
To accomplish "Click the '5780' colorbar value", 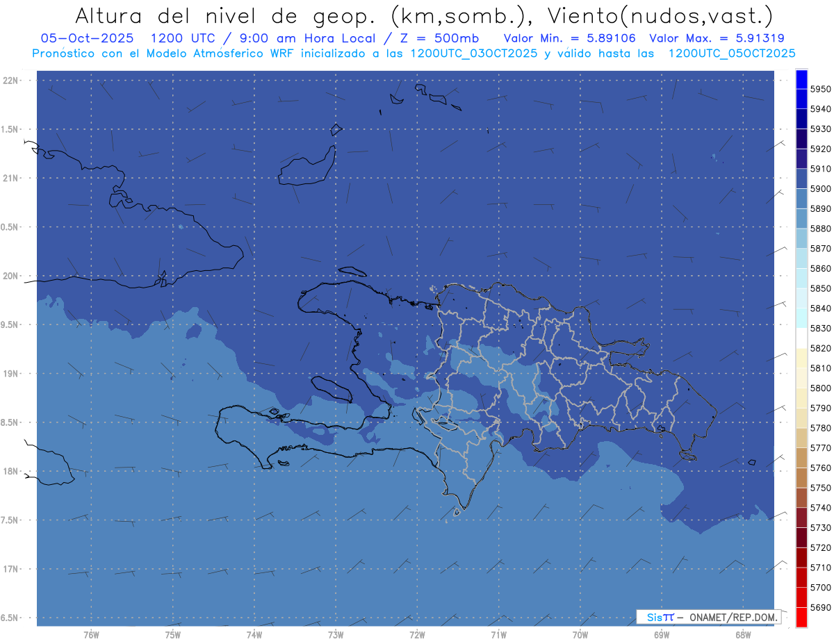I will (821, 428).
